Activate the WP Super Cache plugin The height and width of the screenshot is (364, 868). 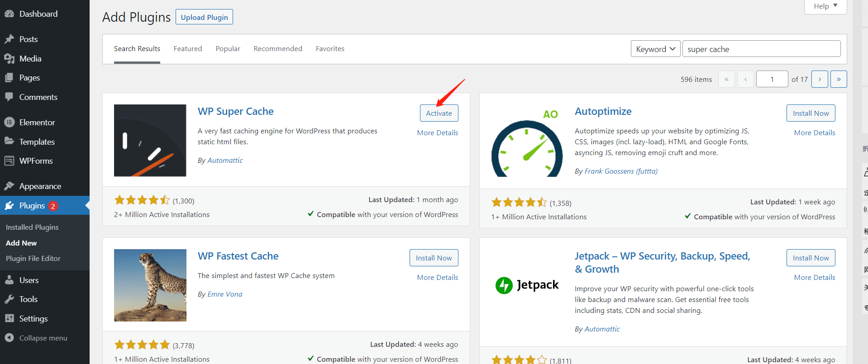click(439, 113)
